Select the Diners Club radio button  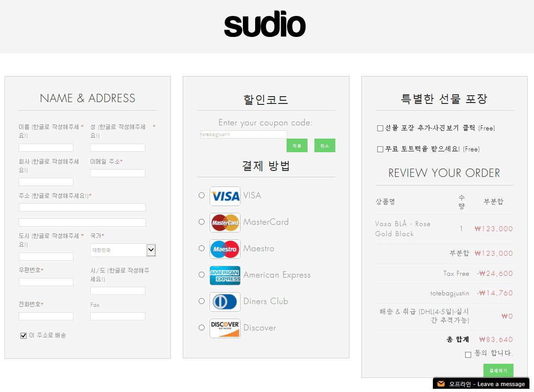pos(201,301)
